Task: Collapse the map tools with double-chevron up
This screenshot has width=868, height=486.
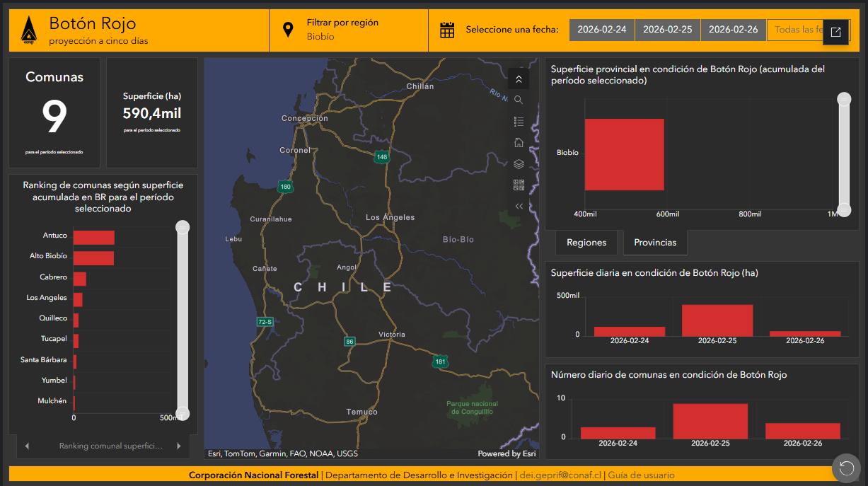Action: [x=519, y=79]
